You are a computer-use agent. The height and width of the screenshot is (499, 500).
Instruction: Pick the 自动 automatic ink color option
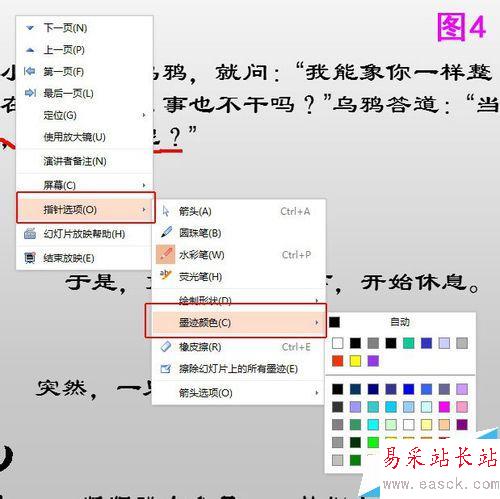point(400,322)
